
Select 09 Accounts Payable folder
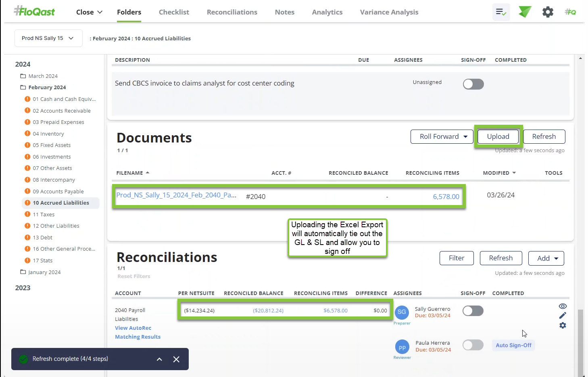click(x=58, y=191)
